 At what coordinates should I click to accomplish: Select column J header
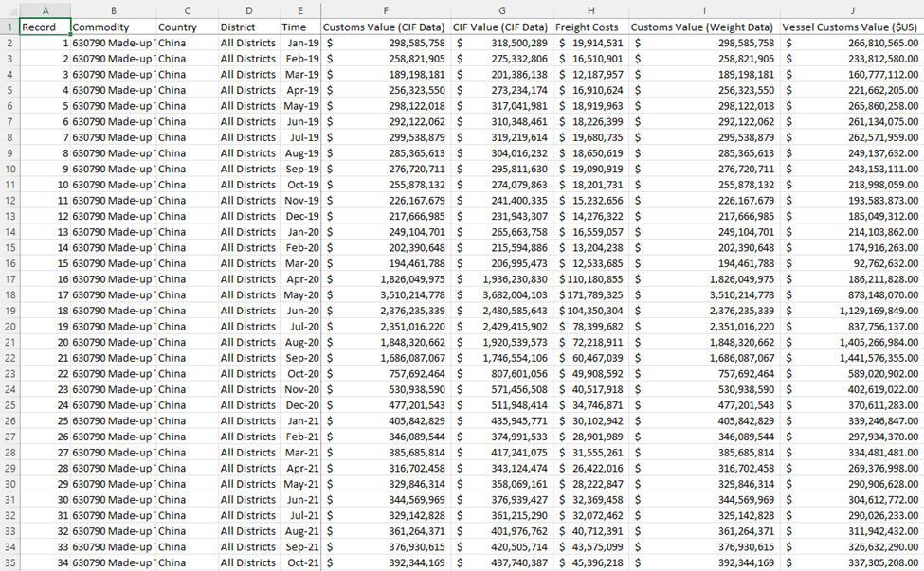(852, 10)
